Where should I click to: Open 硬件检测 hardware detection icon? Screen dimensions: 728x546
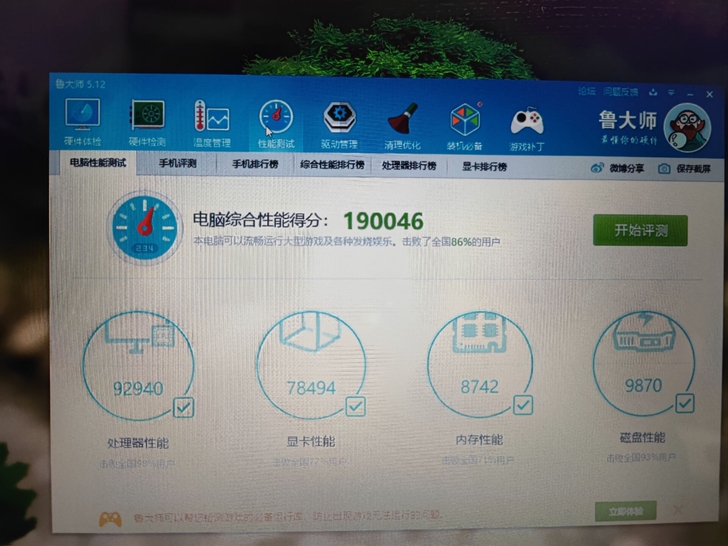[147, 123]
